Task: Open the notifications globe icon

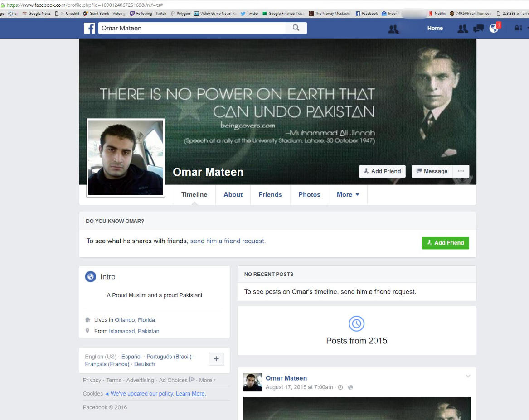Action: 494,28
